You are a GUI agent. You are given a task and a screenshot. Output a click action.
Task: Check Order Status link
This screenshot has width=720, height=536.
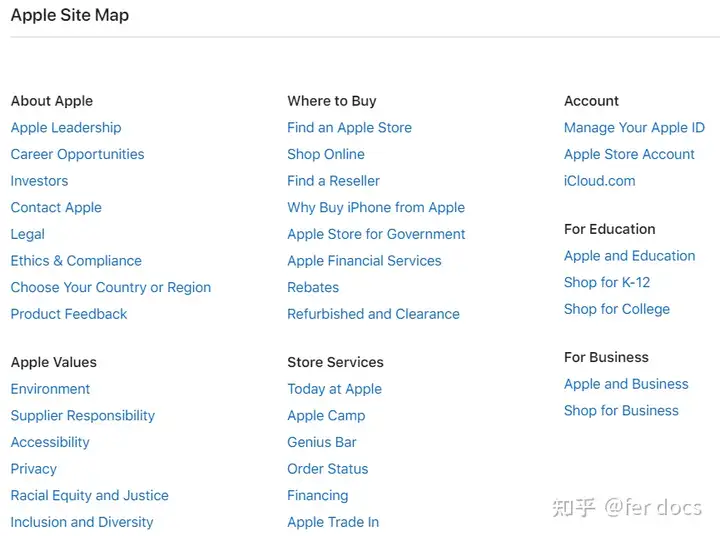pos(328,469)
